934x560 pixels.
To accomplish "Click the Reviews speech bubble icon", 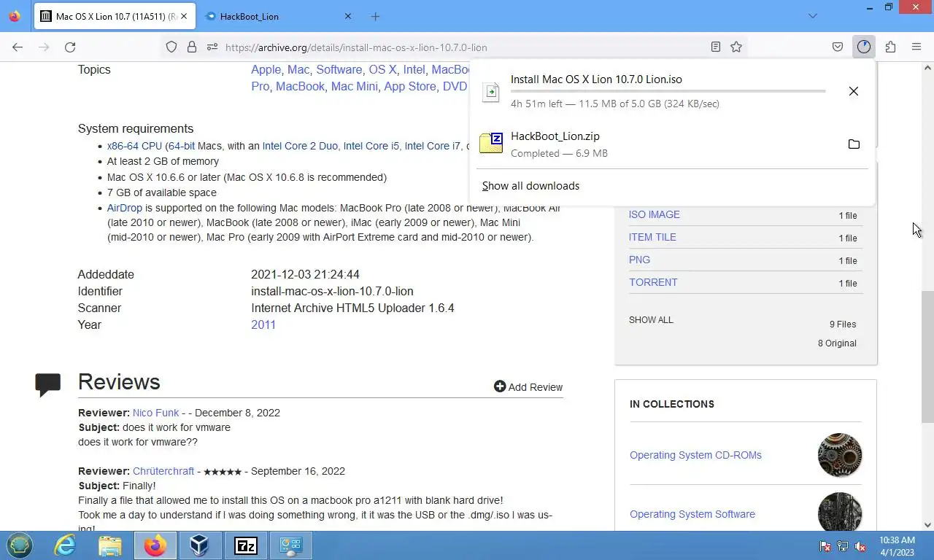I will [47, 384].
